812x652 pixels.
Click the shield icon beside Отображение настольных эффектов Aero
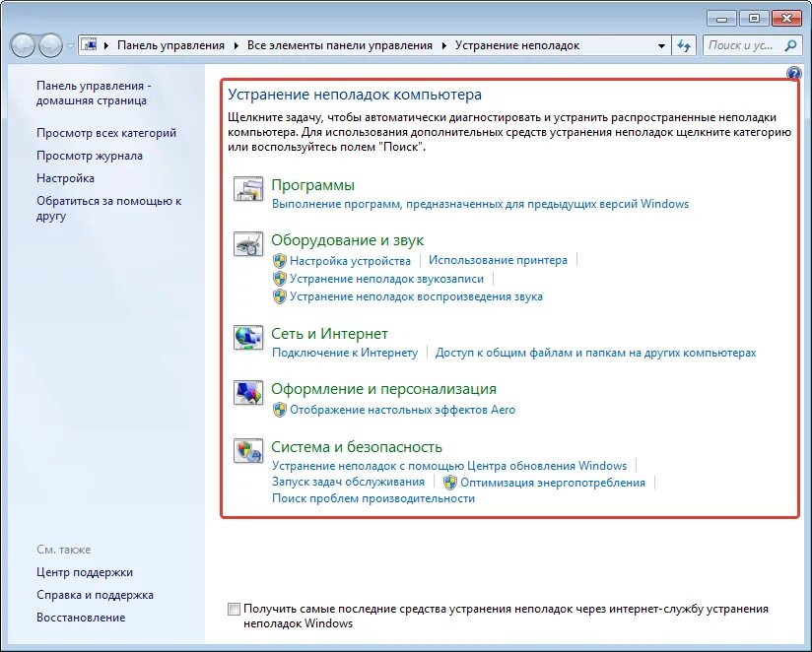coord(280,410)
